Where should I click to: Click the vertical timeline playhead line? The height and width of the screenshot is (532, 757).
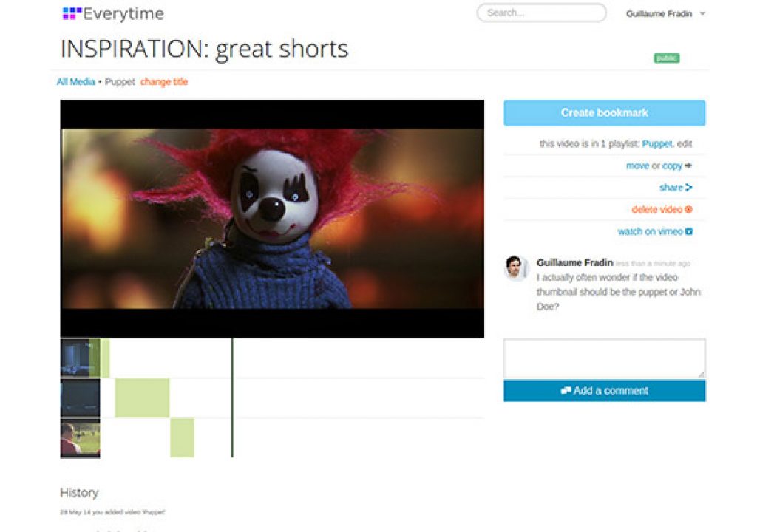click(x=232, y=398)
